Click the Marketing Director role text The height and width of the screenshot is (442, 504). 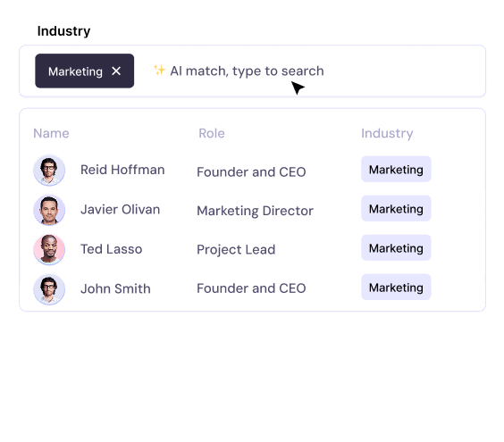point(255,211)
